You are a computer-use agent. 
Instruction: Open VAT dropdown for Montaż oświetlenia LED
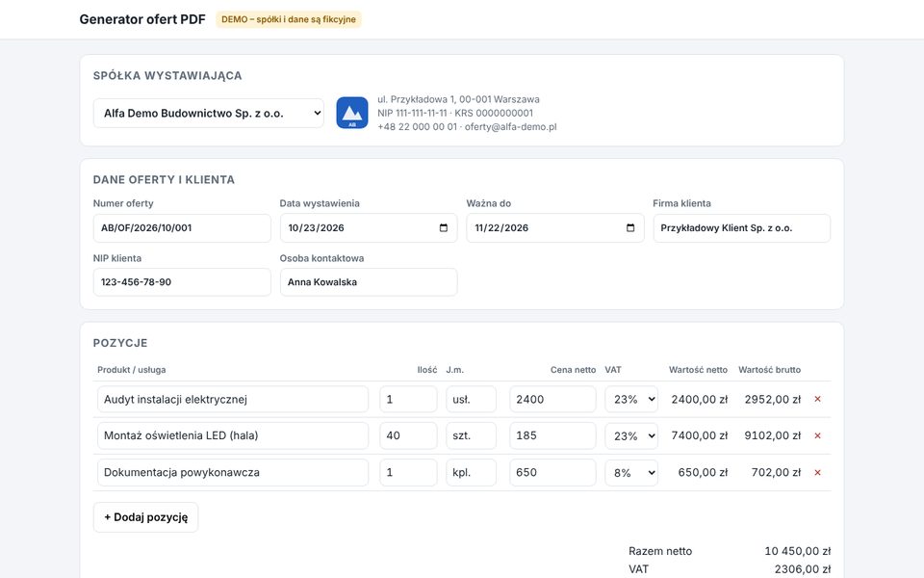point(631,435)
